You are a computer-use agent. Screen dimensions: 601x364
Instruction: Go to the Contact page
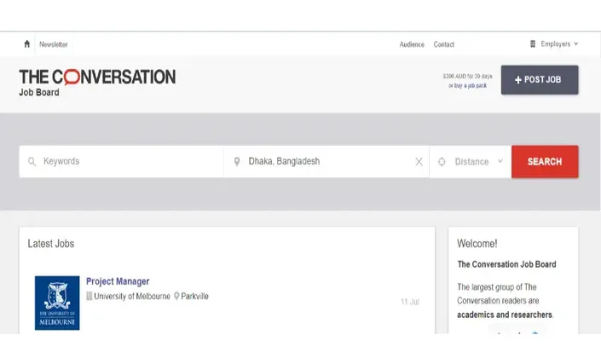pyautogui.click(x=444, y=44)
